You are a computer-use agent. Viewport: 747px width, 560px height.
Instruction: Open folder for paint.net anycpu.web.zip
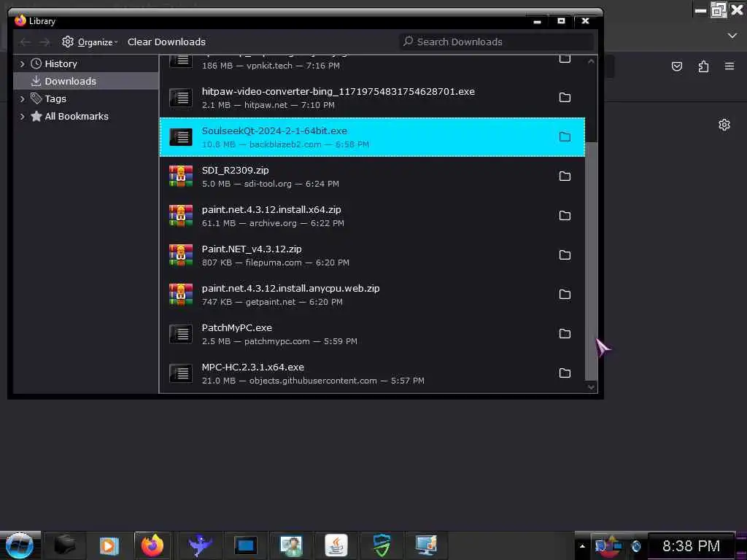point(565,295)
